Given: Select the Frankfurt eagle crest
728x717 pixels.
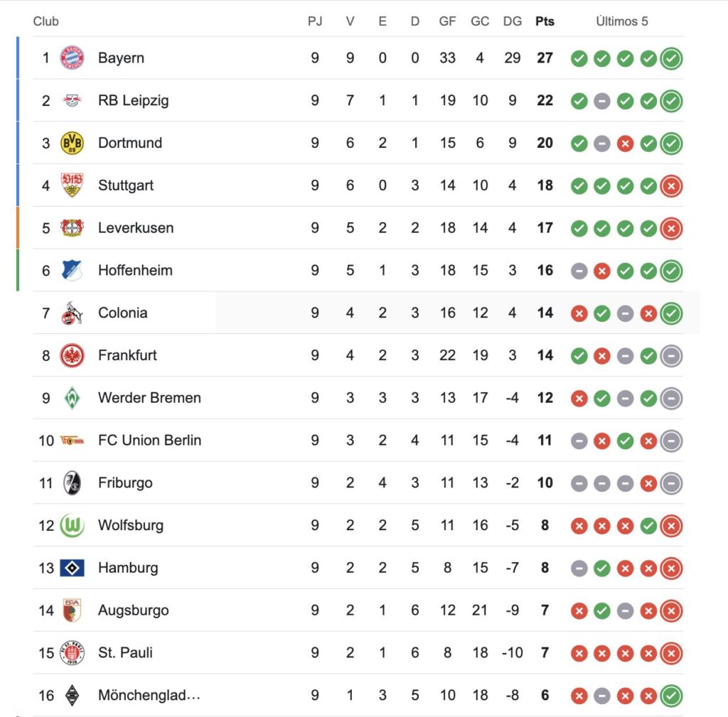Looking at the screenshot, I should [72, 355].
